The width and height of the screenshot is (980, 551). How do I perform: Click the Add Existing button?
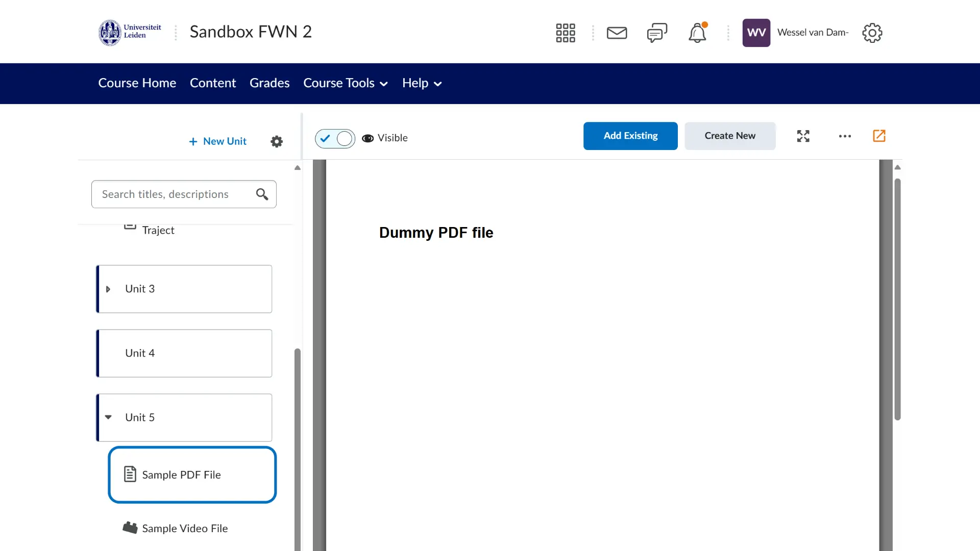(x=630, y=136)
